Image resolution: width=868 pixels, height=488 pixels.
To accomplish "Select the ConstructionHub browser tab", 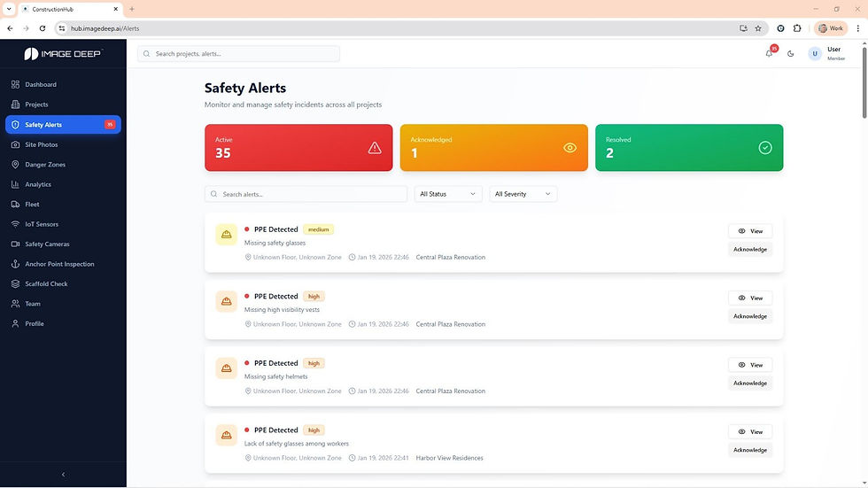I will [x=70, y=10].
